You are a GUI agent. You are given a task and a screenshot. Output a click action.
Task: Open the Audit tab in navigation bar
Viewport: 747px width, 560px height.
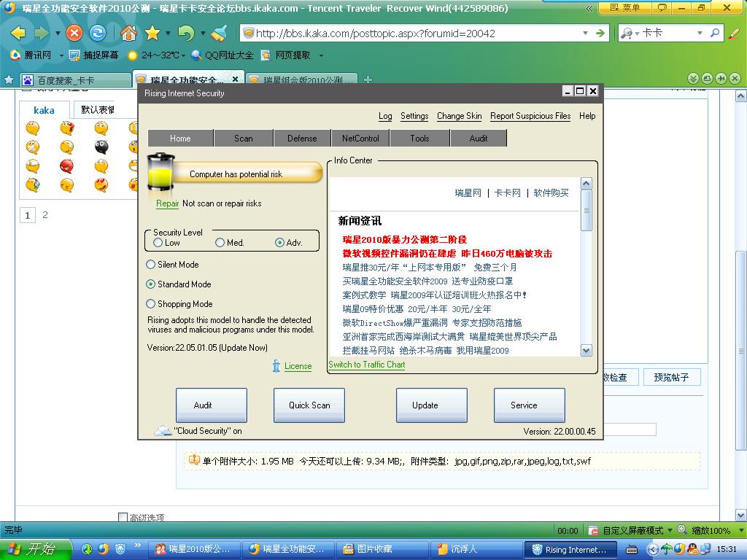pyautogui.click(x=479, y=138)
